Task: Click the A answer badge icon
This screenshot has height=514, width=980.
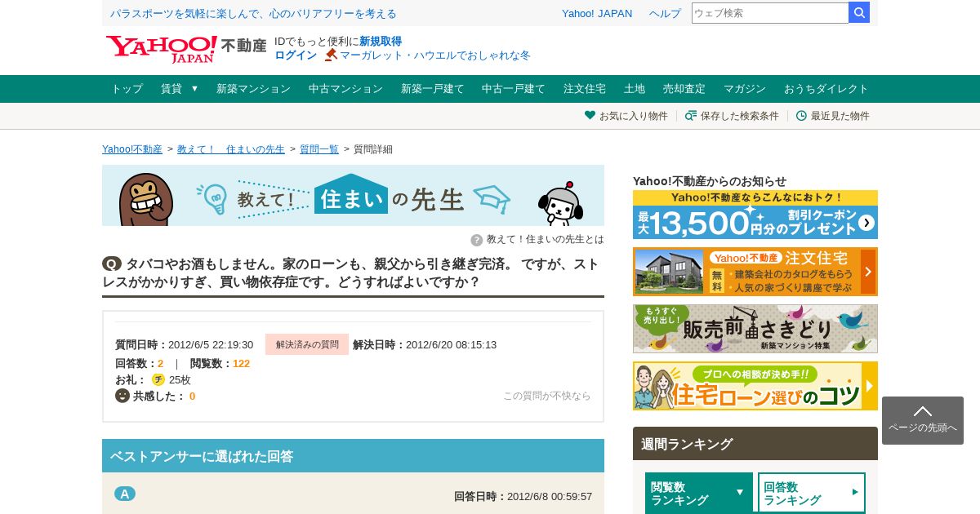Action: tap(125, 494)
